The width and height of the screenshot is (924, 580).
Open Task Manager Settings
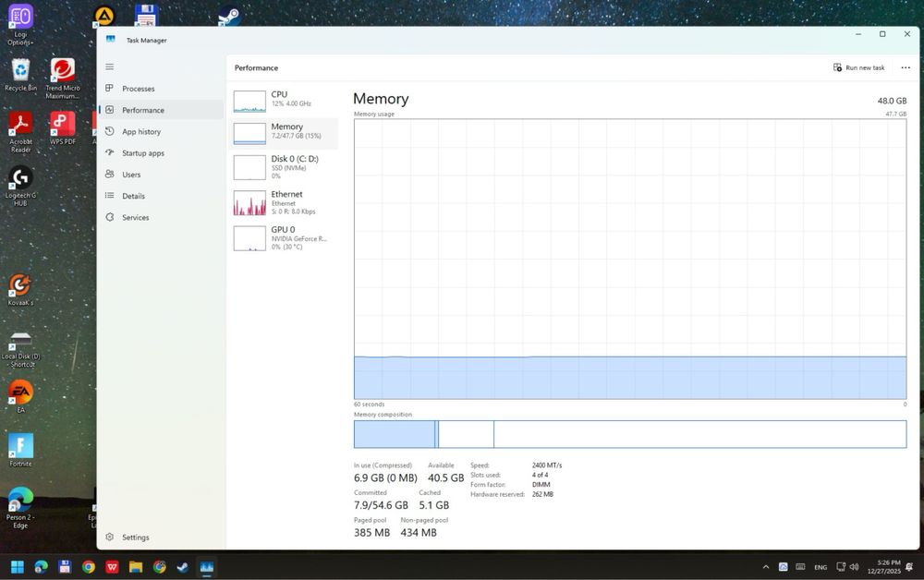160,537
